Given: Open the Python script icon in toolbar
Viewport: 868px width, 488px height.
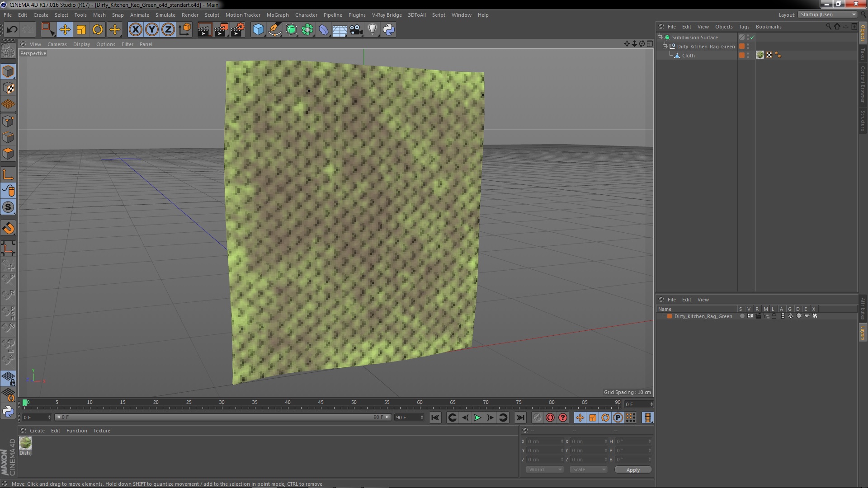Looking at the screenshot, I should (x=389, y=30).
